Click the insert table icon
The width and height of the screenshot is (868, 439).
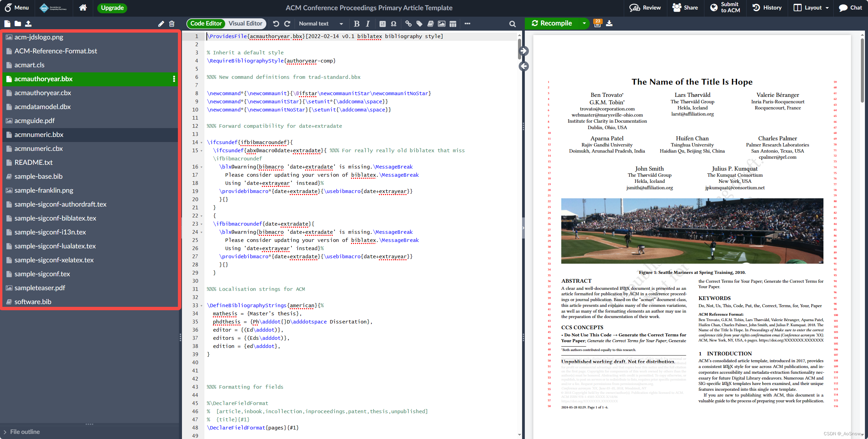coord(453,24)
